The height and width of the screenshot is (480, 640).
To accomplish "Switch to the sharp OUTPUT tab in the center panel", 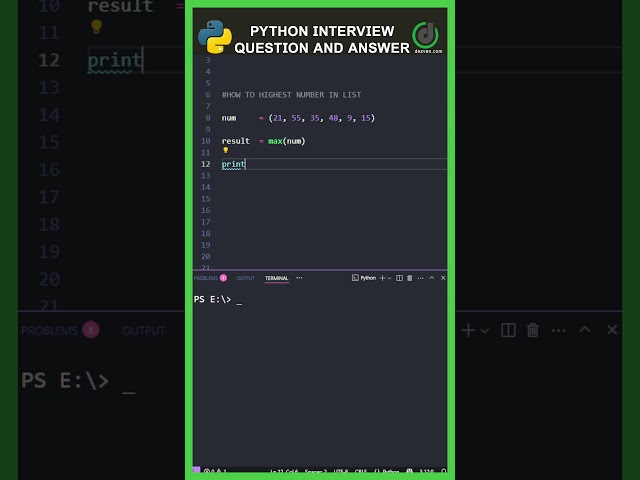I will [246, 278].
